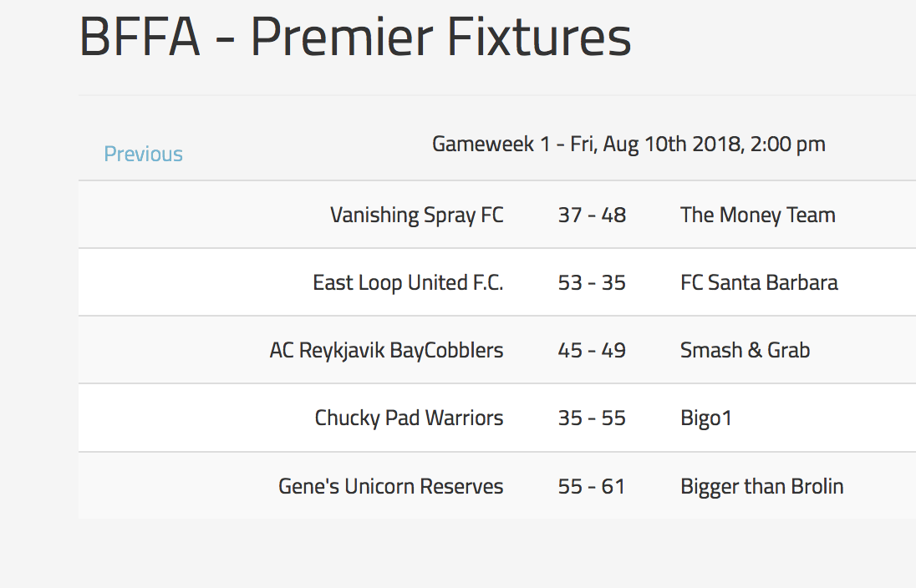Open East Loop United F.C. team

(408, 282)
